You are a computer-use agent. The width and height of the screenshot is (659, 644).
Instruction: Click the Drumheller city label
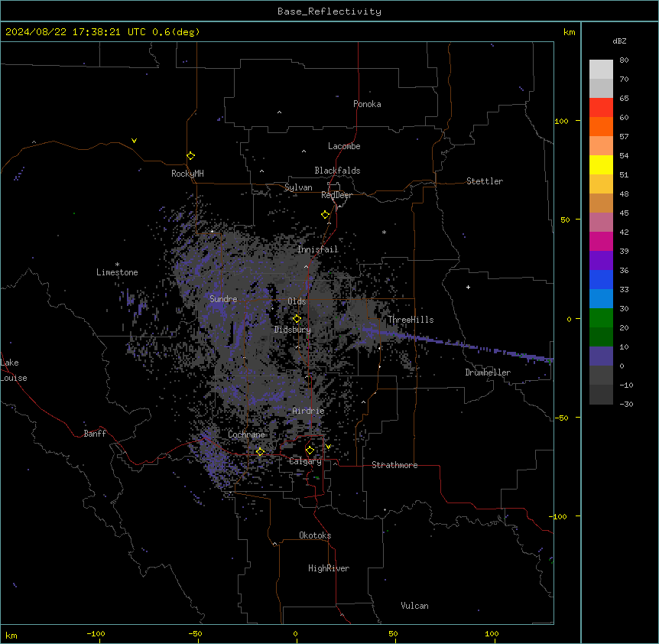[488, 372]
